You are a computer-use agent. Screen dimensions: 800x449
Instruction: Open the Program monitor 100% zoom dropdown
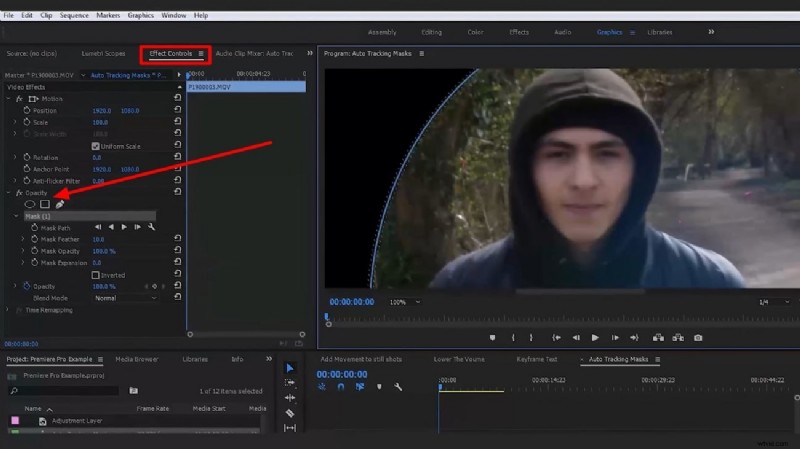405,302
